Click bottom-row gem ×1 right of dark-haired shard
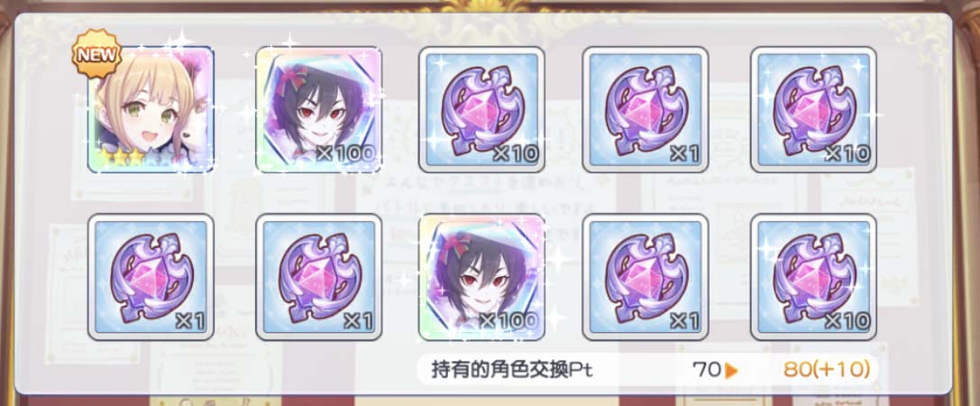 coord(645,276)
